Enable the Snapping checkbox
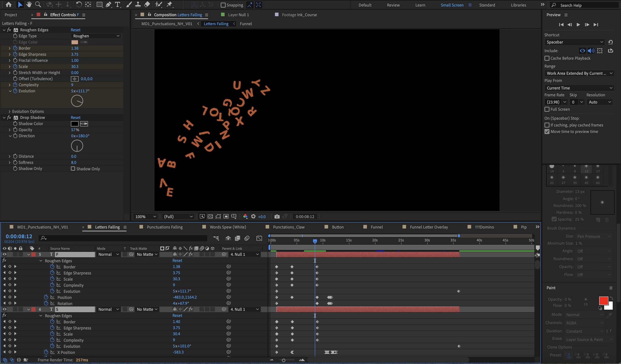Viewport: 621px width, 364px height. click(223, 5)
